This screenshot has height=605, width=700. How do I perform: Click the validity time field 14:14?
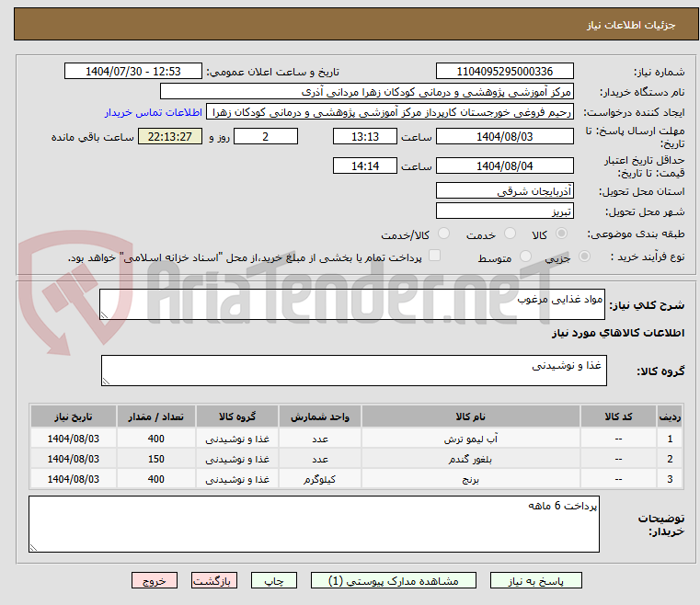coord(365,166)
